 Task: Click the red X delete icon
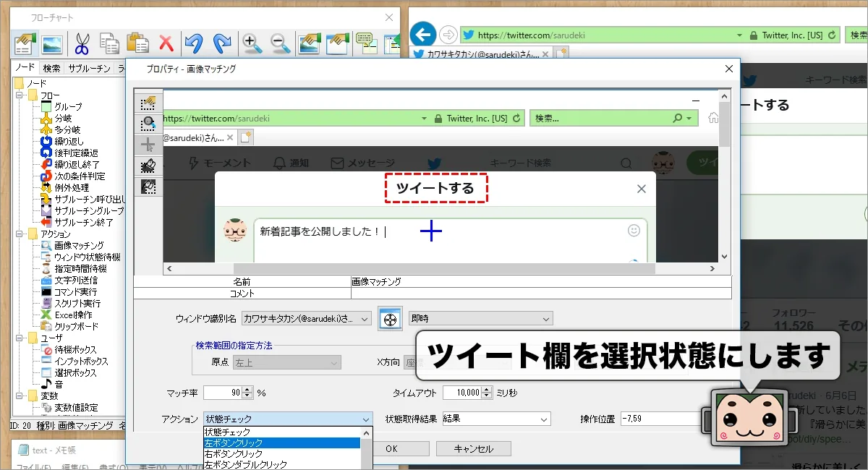pyautogui.click(x=166, y=44)
